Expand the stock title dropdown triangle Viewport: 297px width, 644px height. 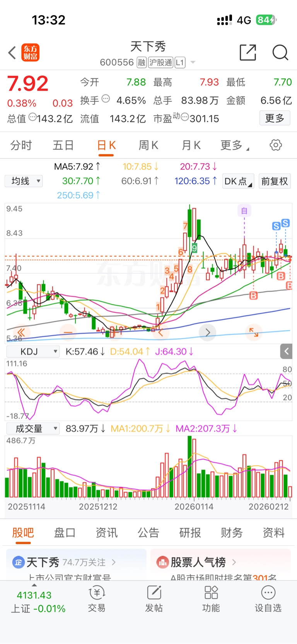tap(193, 63)
